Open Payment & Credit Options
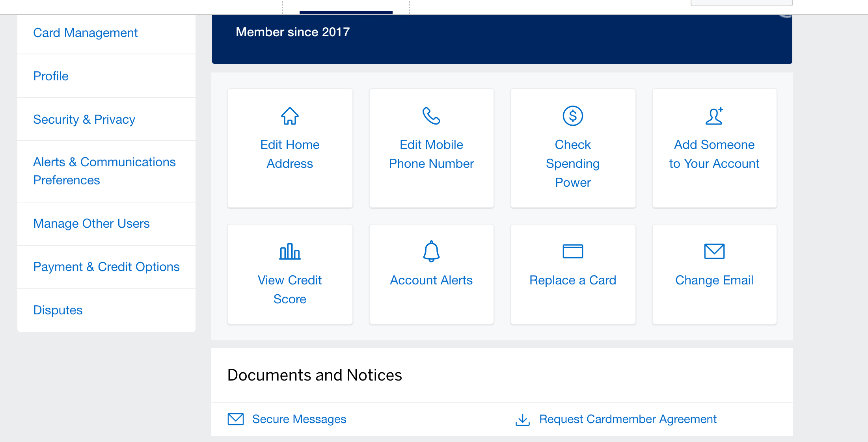868x442 pixels. pyautogui.click(x=106, y=267)
